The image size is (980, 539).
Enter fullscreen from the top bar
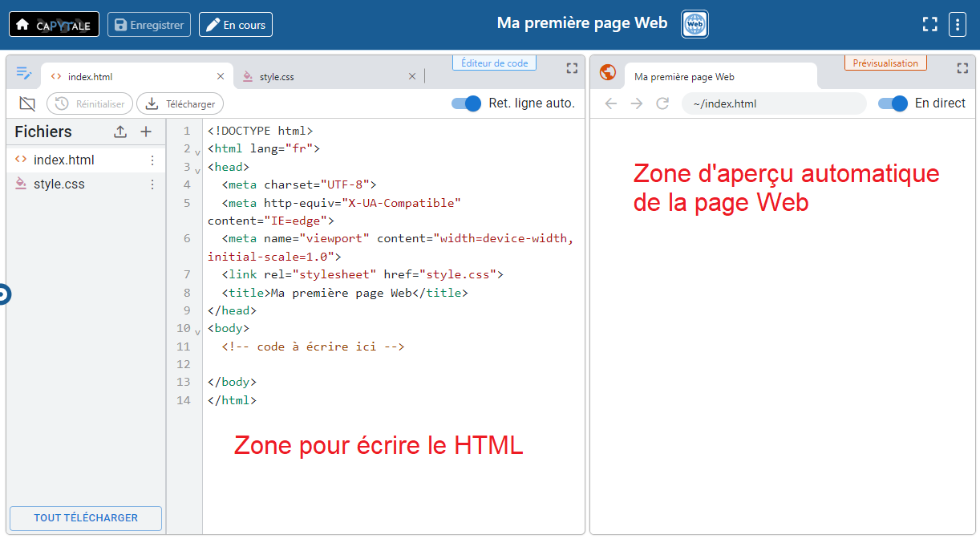click(x=930, y=24)
